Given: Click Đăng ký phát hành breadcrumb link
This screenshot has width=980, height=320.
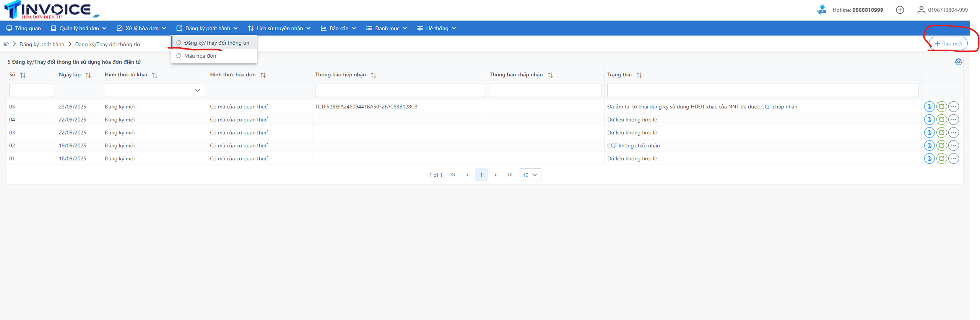Looking at the screenshot, I should [42, 44].
